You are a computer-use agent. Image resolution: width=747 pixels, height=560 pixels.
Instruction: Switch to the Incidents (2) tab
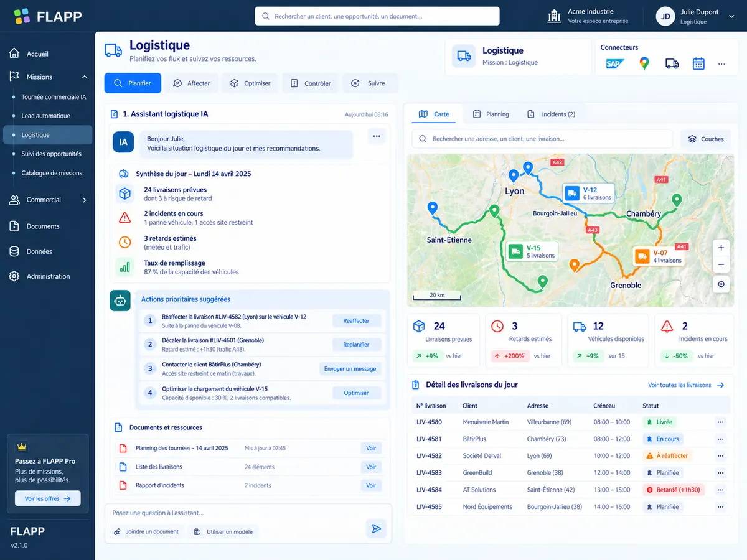[x=551, y=114]
